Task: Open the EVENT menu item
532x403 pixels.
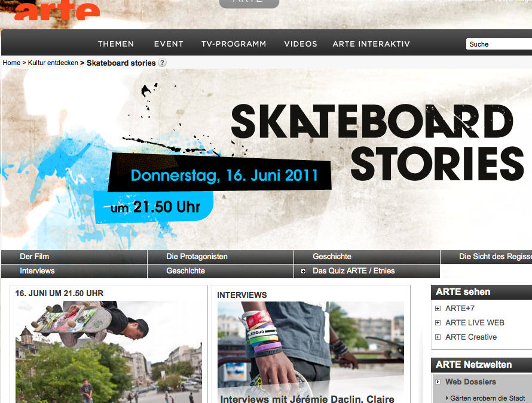Action: pos(169,44)
